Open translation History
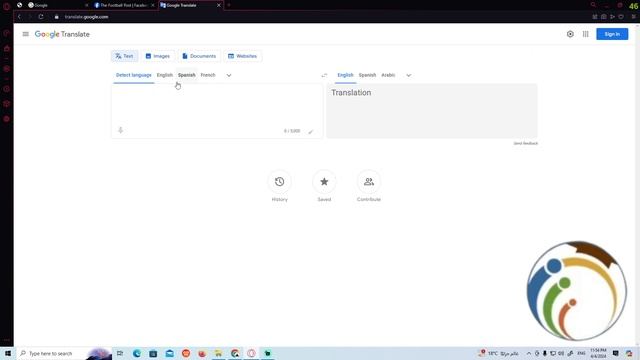 pos(280,182)
